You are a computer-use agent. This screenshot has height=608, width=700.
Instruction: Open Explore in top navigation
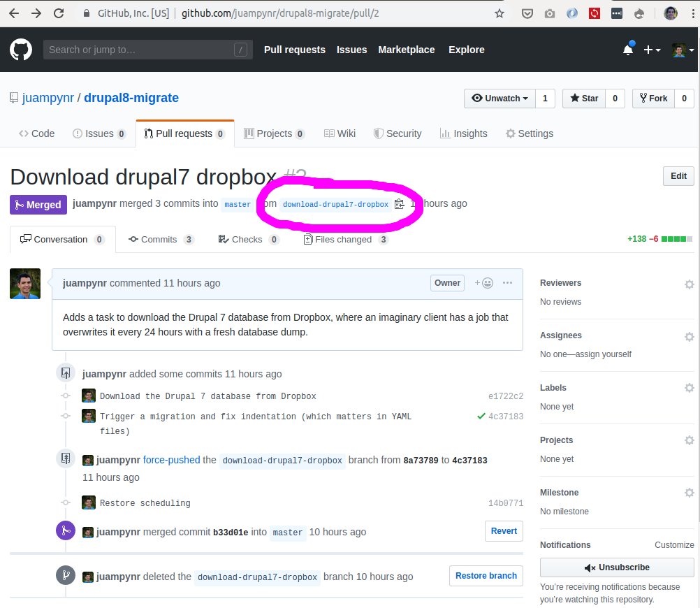(467, 50)
